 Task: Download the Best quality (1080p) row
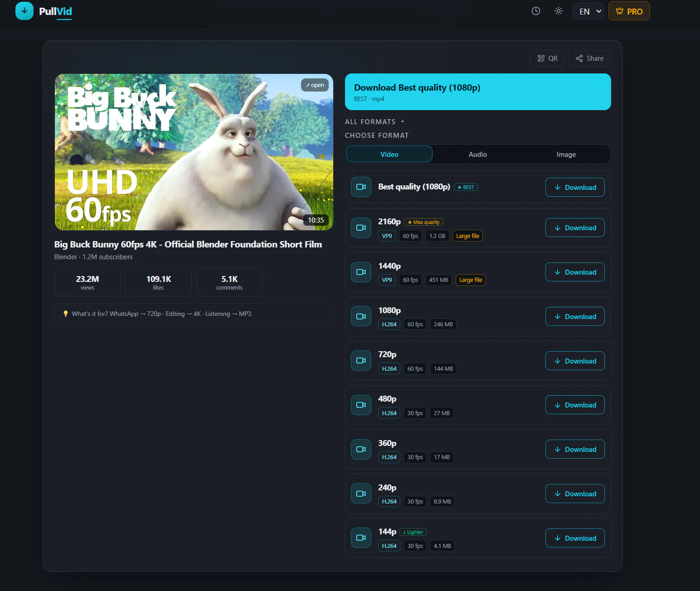pos(575,188)
